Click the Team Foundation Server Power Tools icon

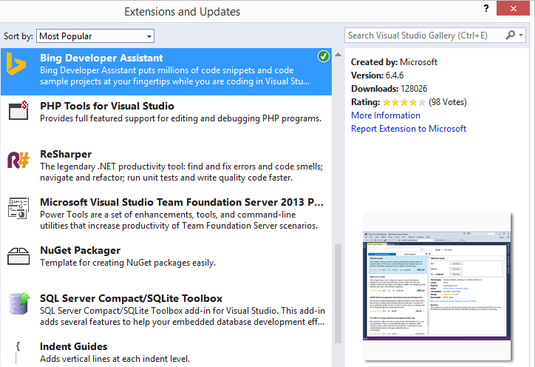tap(18, 208)
